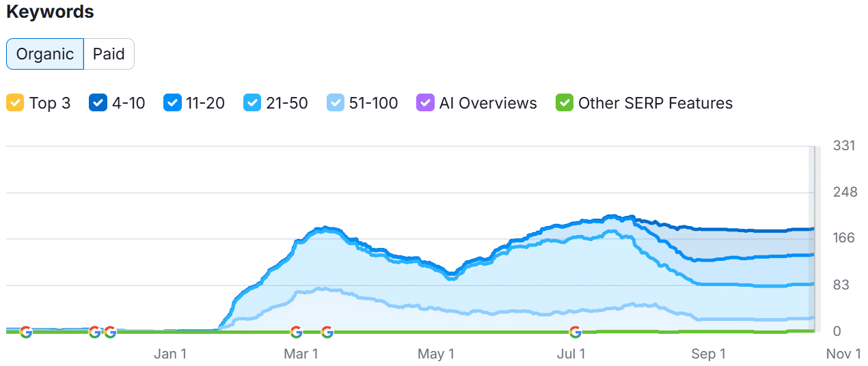Switch to the Paid tab
Image resolution: width=868 pixels, height=366 pixels.
[x=109, y=54]
